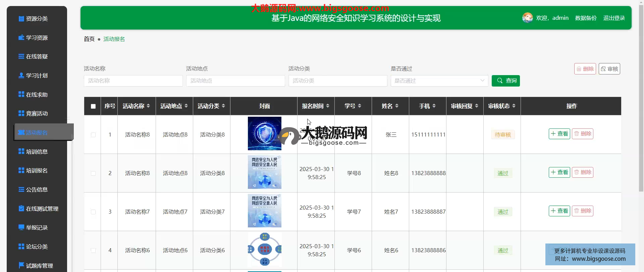Image resolution: width=644 pixels, height=272 pixels.
Task: Click the 举报记录 monitor icon
Action: tap(21, 227)
